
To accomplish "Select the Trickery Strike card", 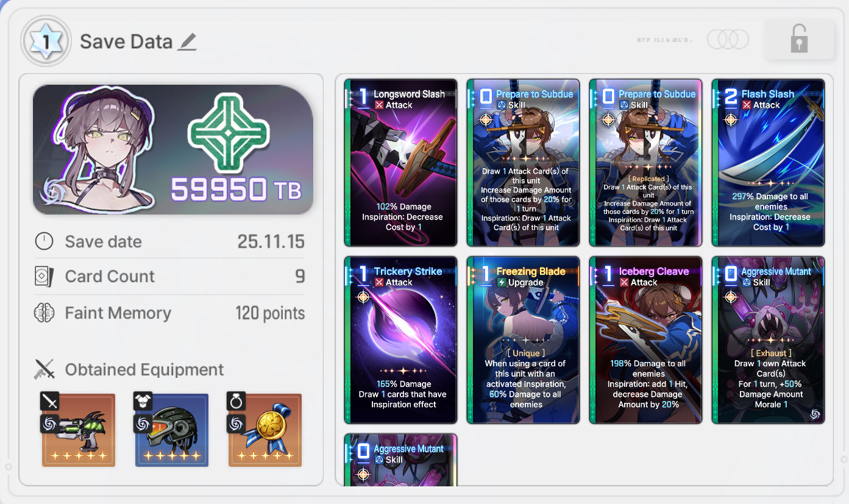I will pyautogui.click(x=400, y=340).
